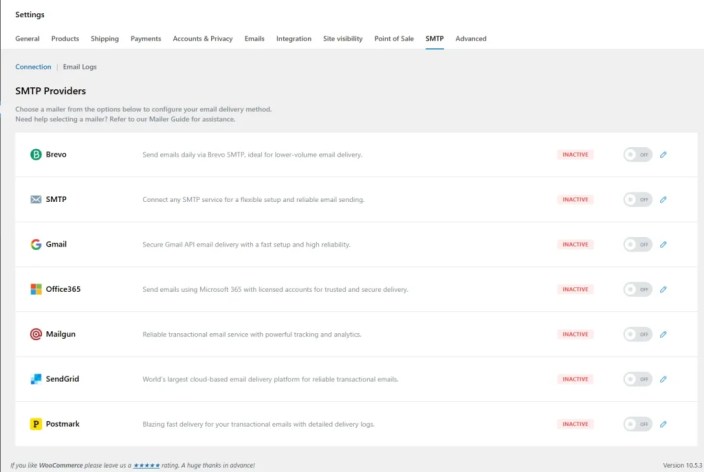Click the Postmark provider name
The width and height of the screenshot is (704, 472).
[62, 424]
